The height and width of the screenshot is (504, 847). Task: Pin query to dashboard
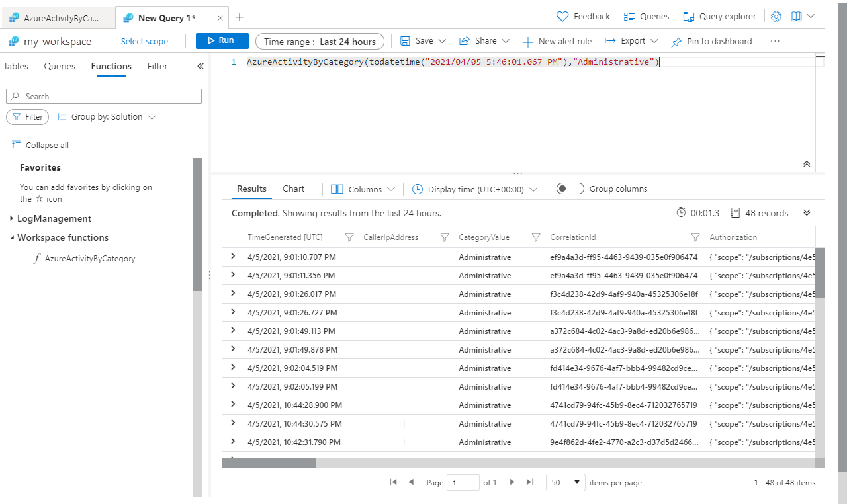(711, 41)
